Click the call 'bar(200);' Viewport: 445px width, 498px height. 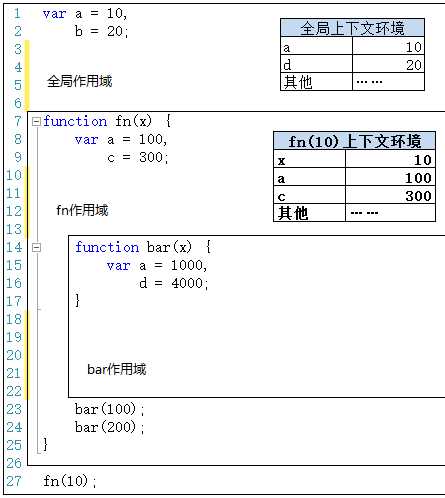110,427
